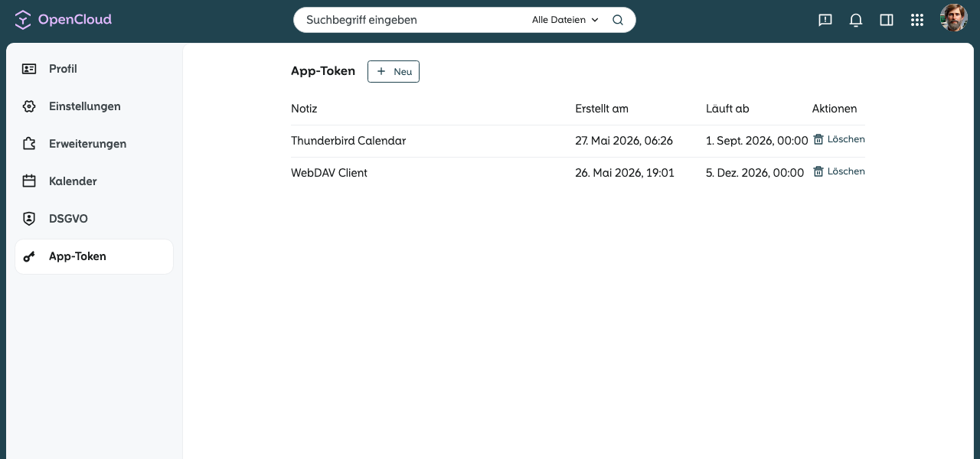This screenshot has height=459, width=980.
Task: Click trash icon for WebDAV Client token
Action: click(818, 171)
